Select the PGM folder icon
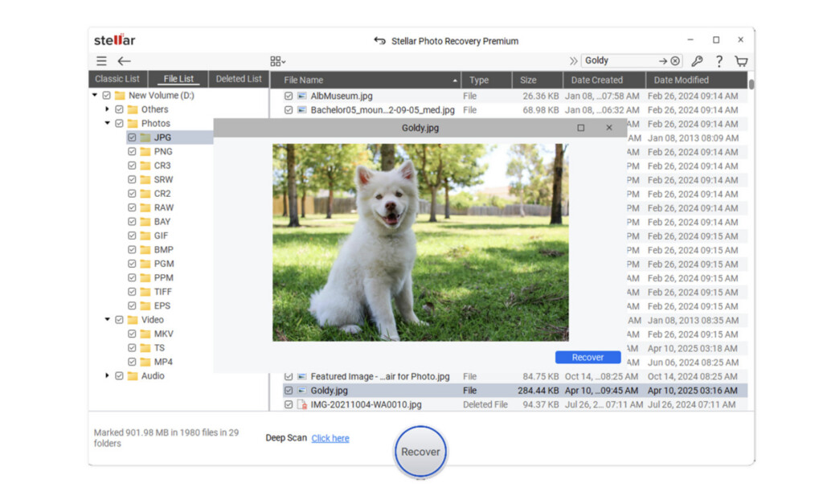The width and height of the screenshot is (823, 504). pyautogui.click(x=145, y=264)
